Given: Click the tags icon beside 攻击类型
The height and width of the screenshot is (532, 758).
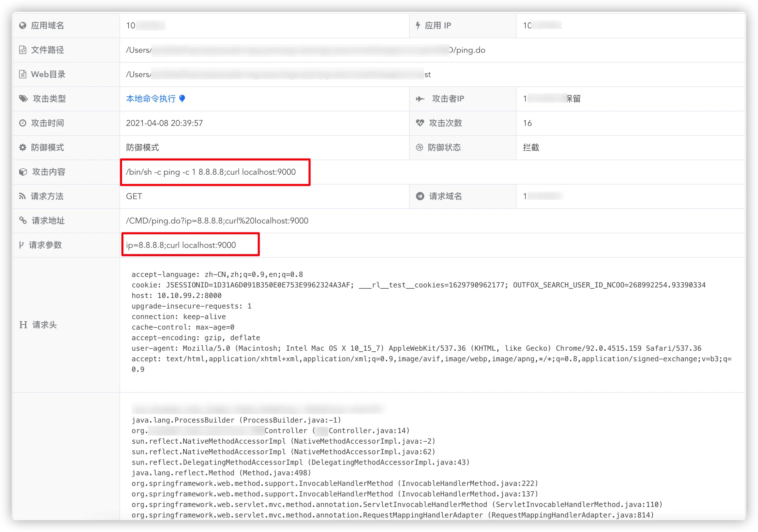Looking at the screenshot, I should (23, 99).
